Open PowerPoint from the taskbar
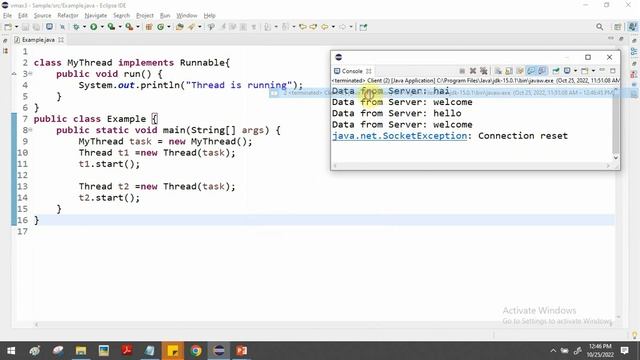The image size is (640, 360). coord(242,351)
